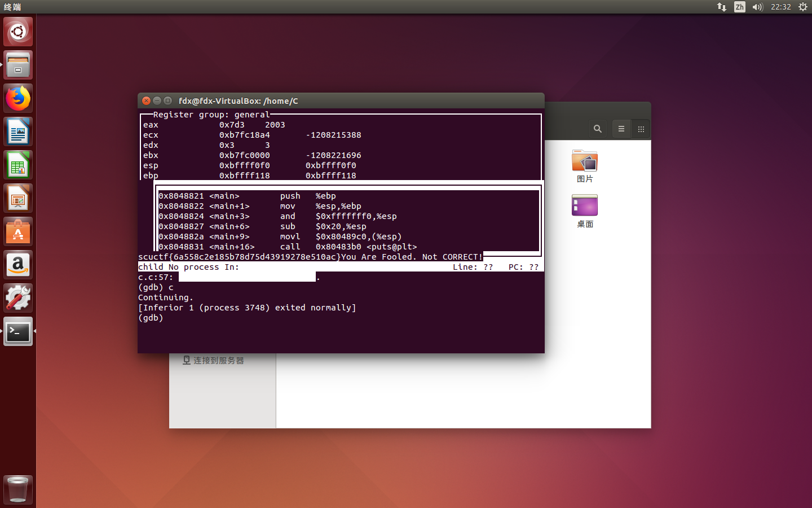
Task: Open the Zh input method indicator
Action: (x=740, y=7)
